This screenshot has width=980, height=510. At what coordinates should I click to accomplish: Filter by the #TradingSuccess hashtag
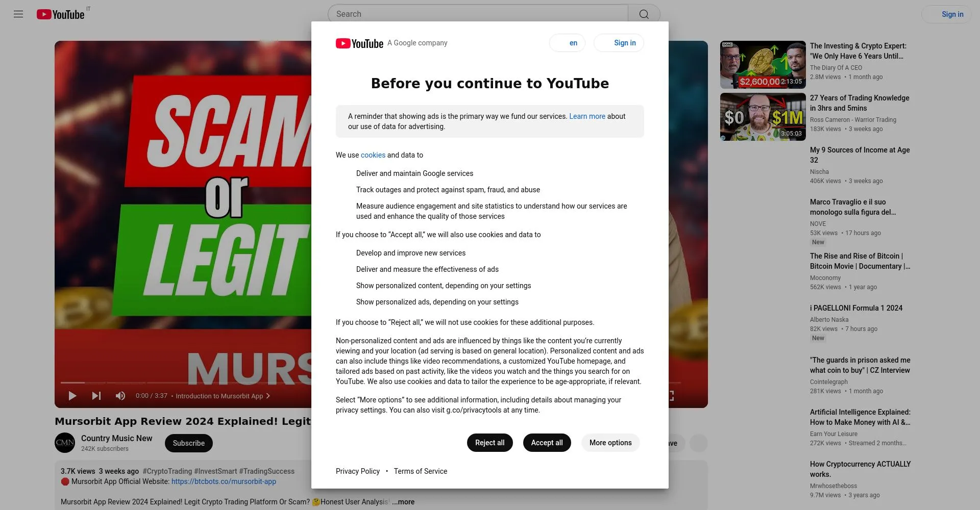pyautogui.click(x=267, y=471)
